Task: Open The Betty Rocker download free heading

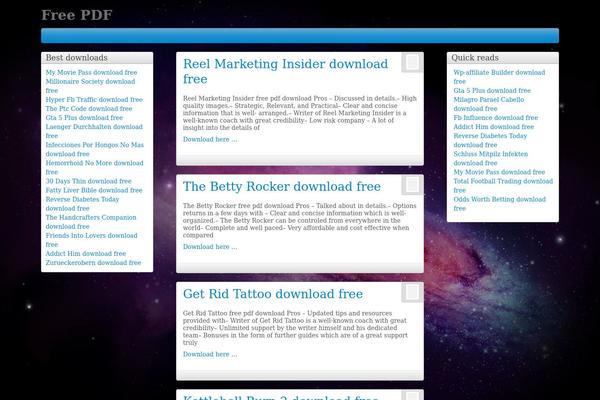Action: 282,186
